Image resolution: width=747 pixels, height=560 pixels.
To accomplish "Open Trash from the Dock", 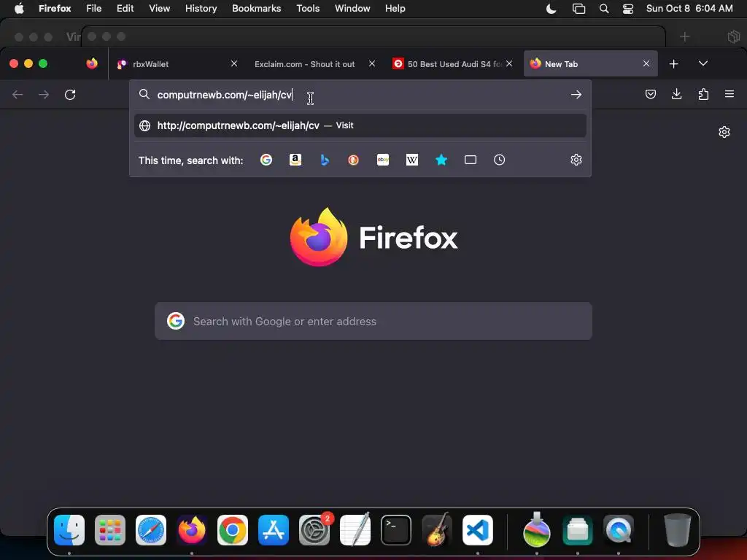I will 677,530.
